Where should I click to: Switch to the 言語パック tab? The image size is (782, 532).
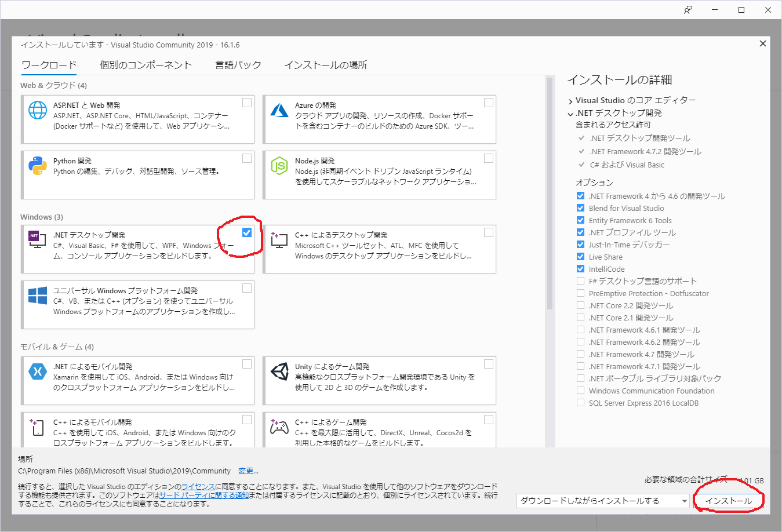238,65
